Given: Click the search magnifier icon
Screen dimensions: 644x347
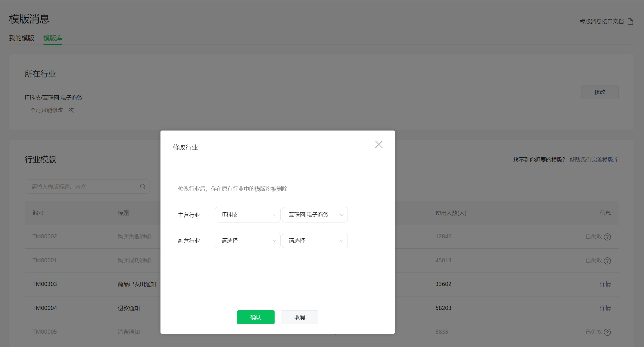Looking at the screenshot, I should tap(143, 187).
